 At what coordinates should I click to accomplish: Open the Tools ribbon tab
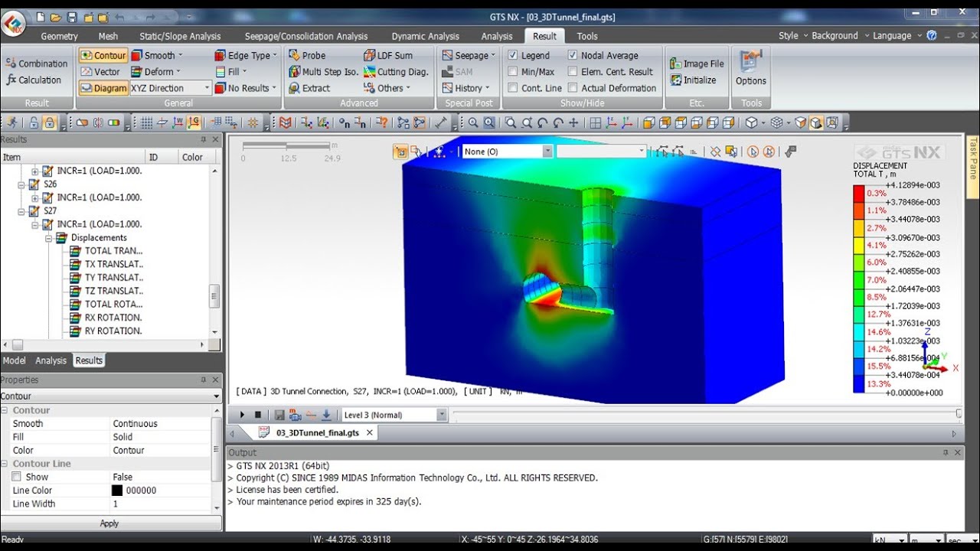coord(587,36)
